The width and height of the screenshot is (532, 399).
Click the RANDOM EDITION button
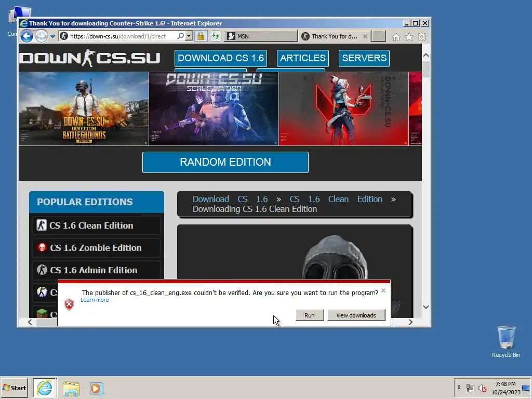coord(225,162)
